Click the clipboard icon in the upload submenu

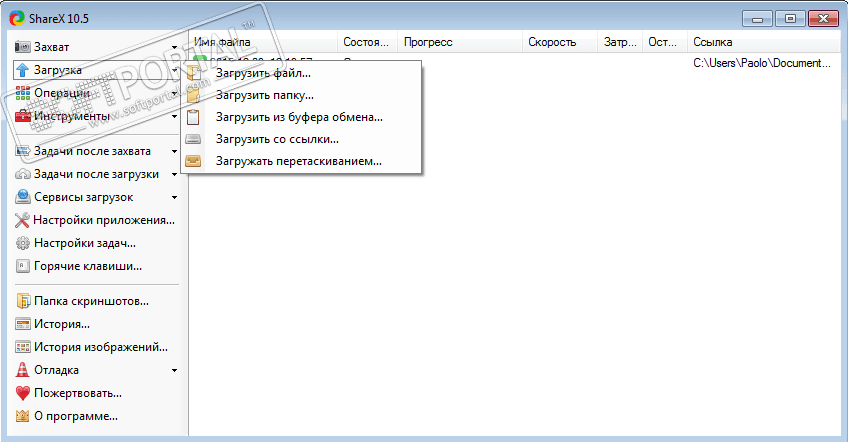pos(193,117)
